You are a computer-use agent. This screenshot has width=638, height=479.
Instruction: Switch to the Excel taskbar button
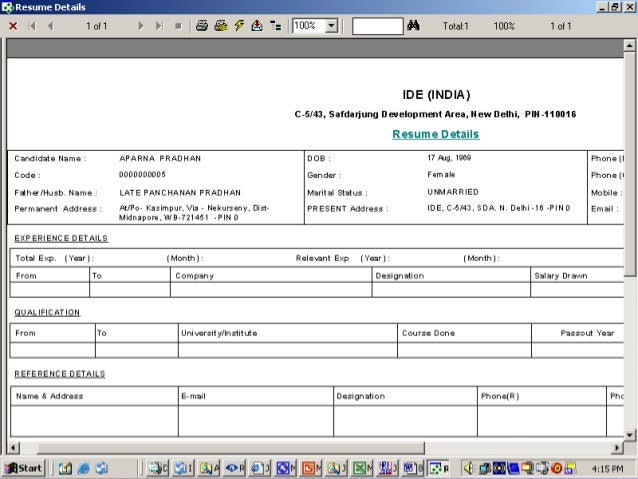pyautogui.click(x=362, y=469)
